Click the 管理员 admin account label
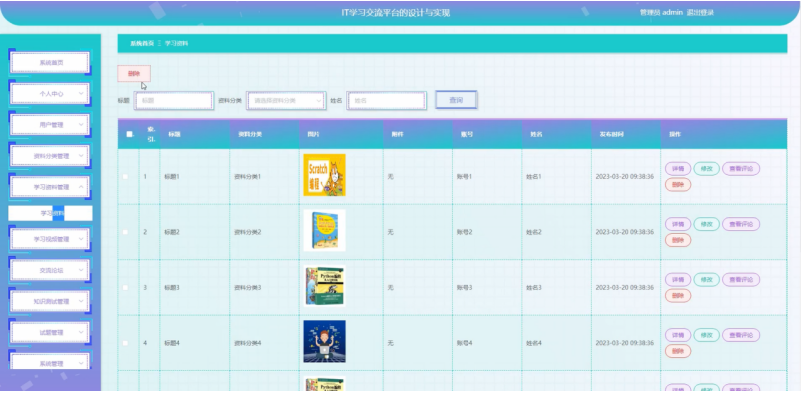801x395 pixels. click(x=661, y=13)
